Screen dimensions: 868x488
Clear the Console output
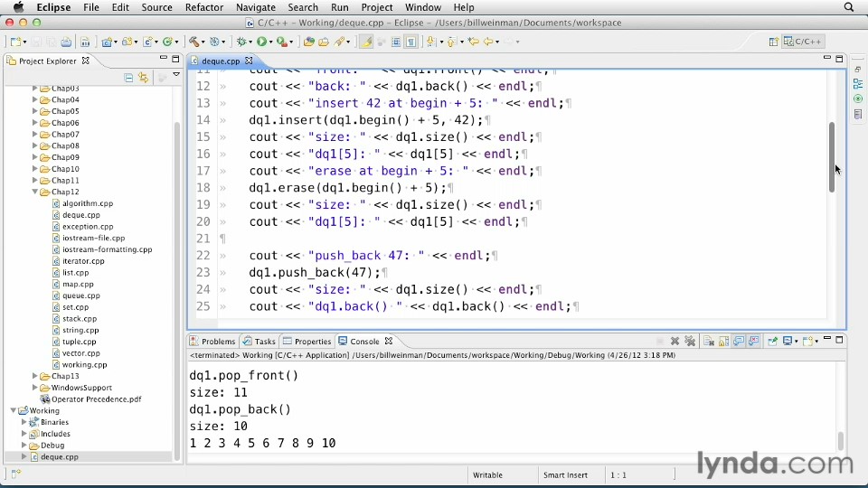(709, 342)
